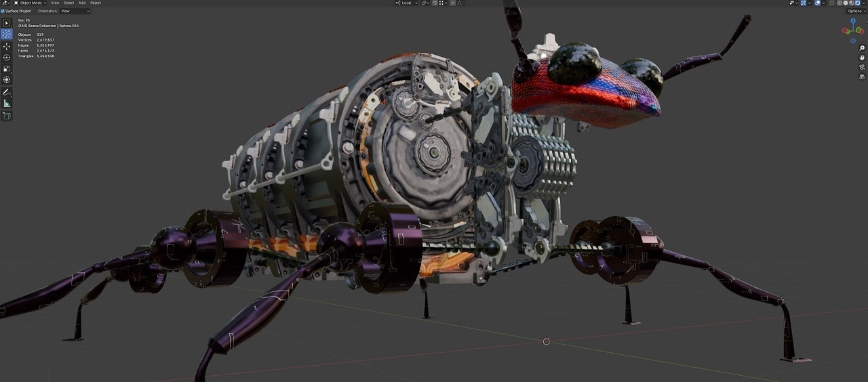This screenshot has width=868, height=382.
Task: Open the Orientation View dropdown
Action: (x=74, y=11)
